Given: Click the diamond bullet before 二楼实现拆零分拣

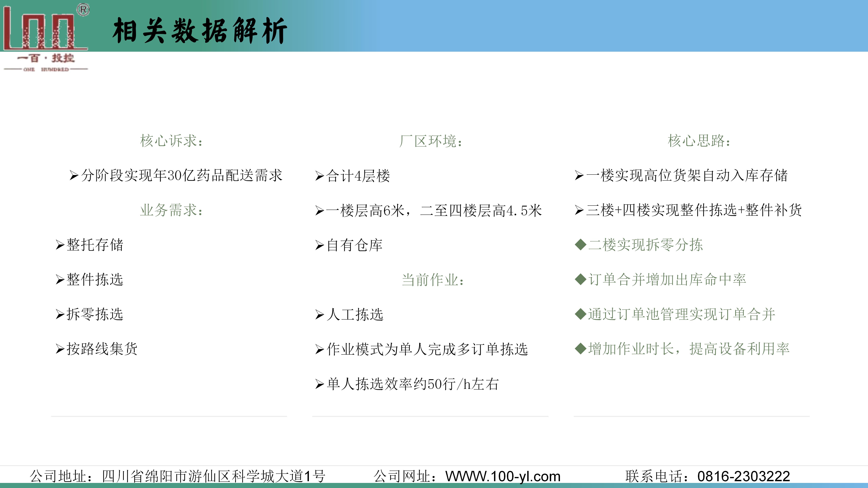Looking at the screenshot, I should [x=581, y=245].
